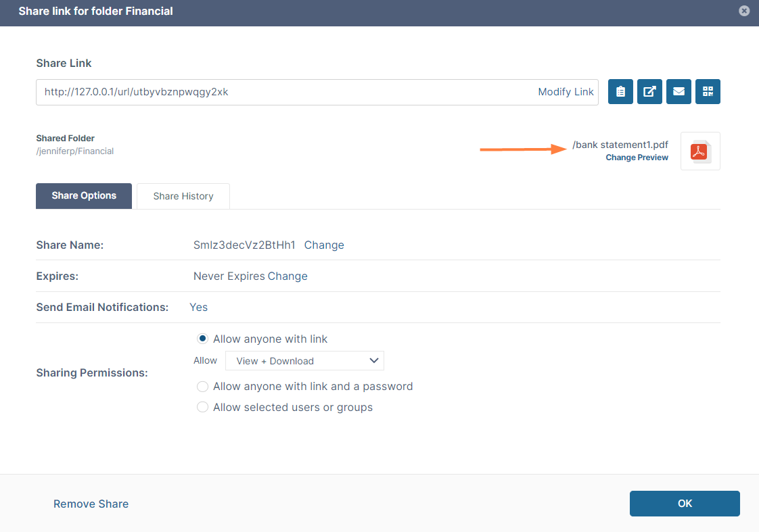Viewport: 759px width, 532px height.
Task: Close the share link dialog
Action: [744, 11]
